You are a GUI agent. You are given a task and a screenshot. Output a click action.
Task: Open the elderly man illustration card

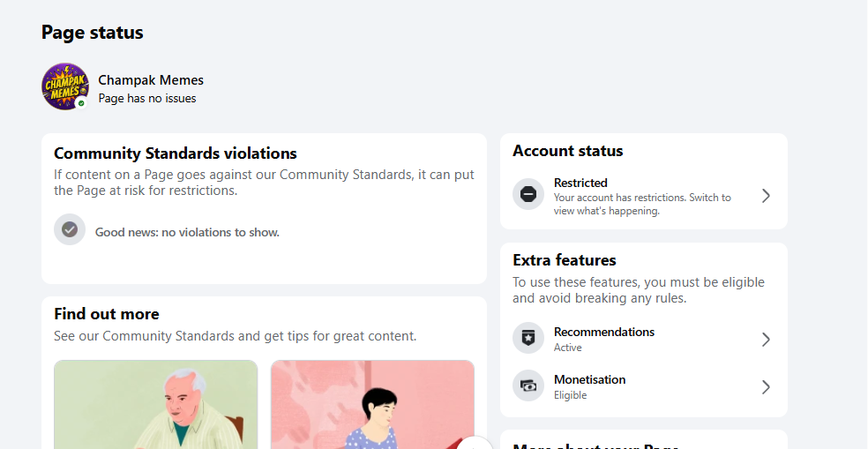click(155, 405)
